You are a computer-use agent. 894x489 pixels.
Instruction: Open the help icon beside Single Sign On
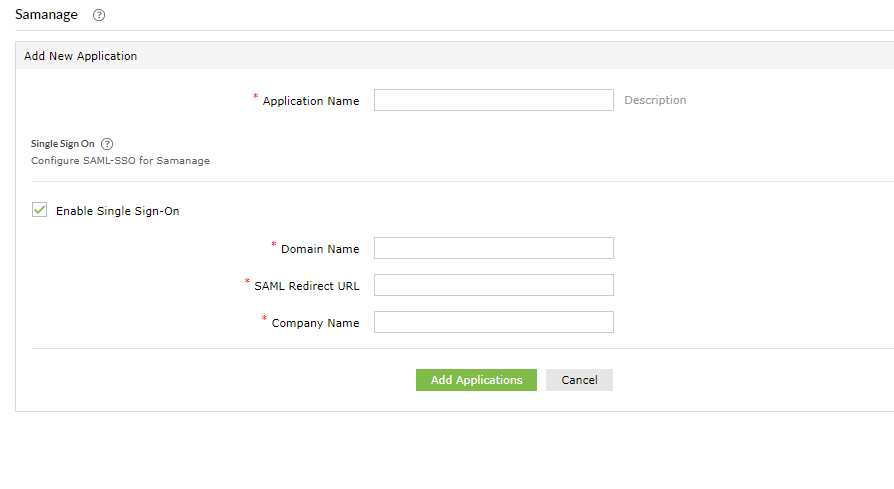(107, 144)
